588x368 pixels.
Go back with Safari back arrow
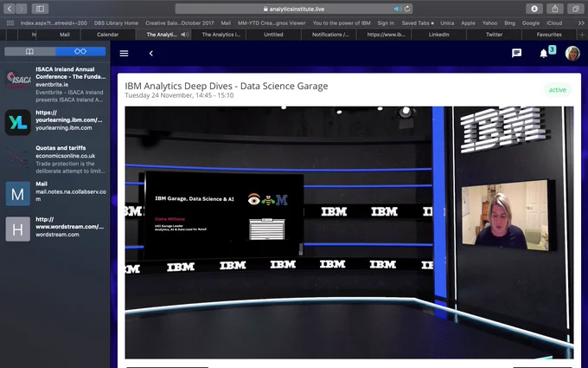click(x=10, y=9)
